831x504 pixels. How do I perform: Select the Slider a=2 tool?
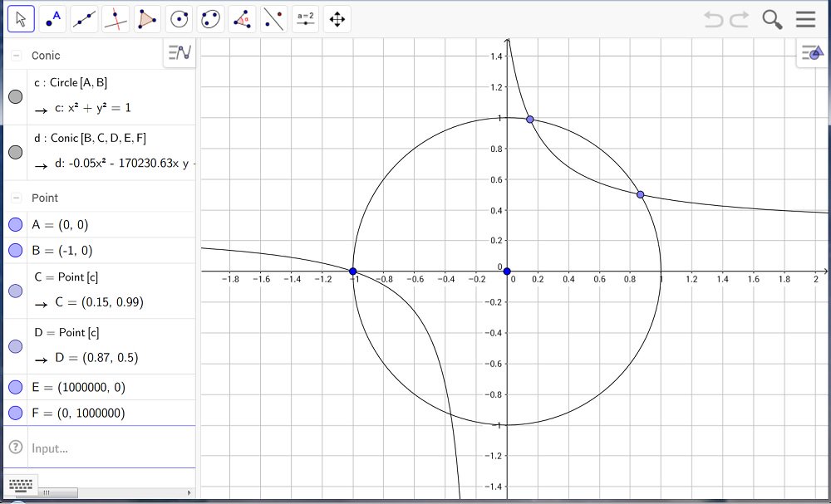305,20
